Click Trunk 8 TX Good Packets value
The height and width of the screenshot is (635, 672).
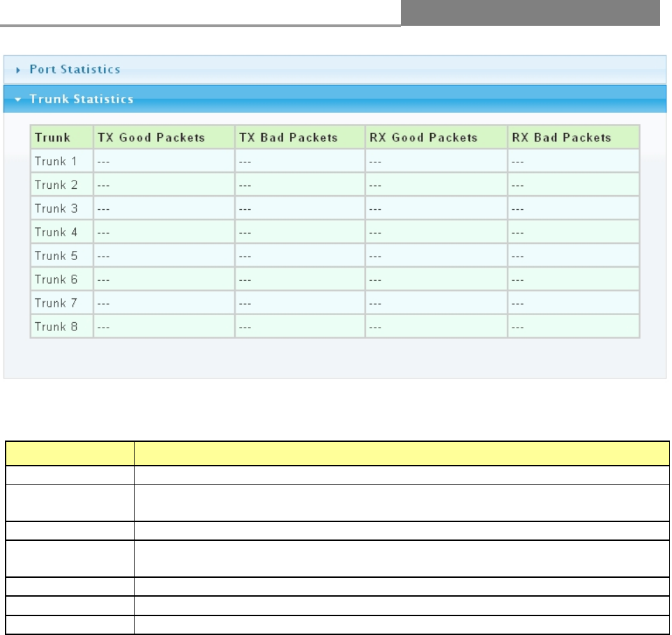click(x=164, y=326)
